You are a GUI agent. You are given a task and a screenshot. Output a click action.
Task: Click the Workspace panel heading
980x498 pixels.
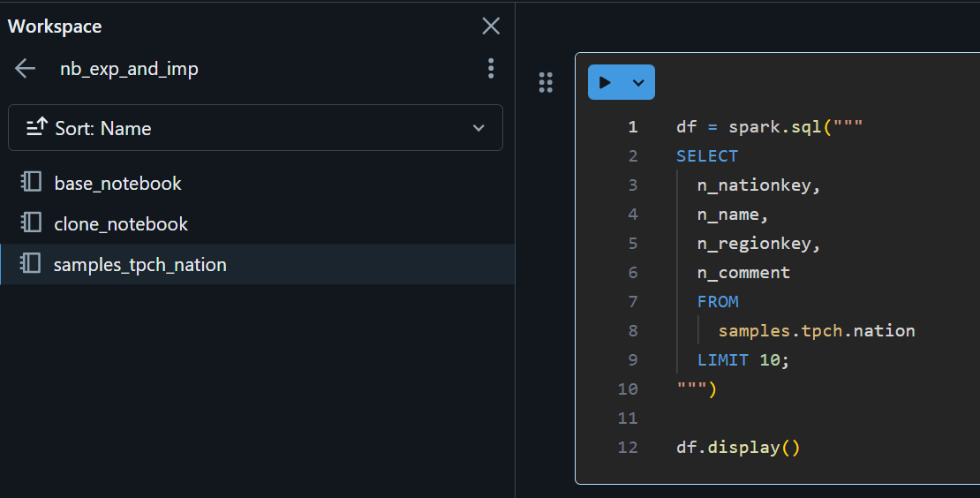pyautogui.click(x=55, y=26)
